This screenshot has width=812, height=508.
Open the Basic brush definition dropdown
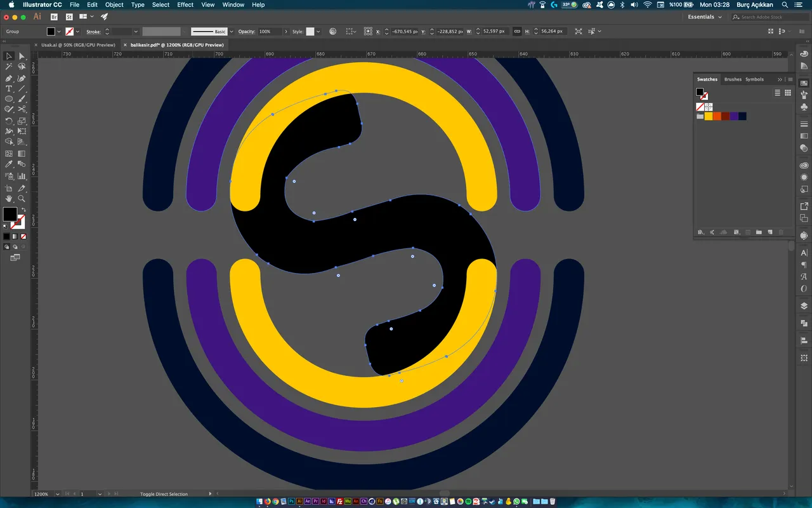click(231, 31)
